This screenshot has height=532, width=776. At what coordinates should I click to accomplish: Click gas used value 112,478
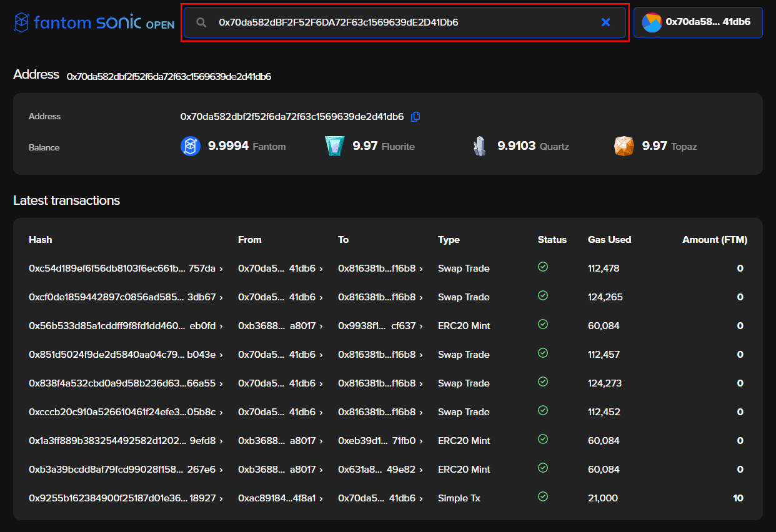604,268
